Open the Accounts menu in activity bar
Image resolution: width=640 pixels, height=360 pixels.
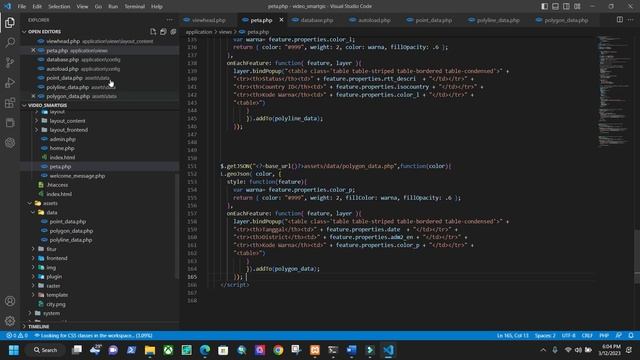pos(10,301)
